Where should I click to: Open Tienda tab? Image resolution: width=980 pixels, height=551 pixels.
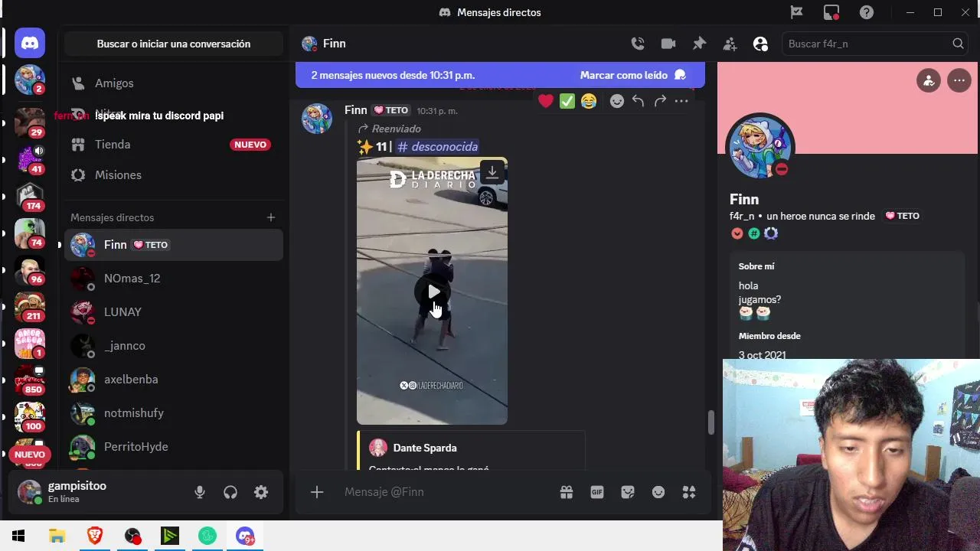[x=174, y=144]
